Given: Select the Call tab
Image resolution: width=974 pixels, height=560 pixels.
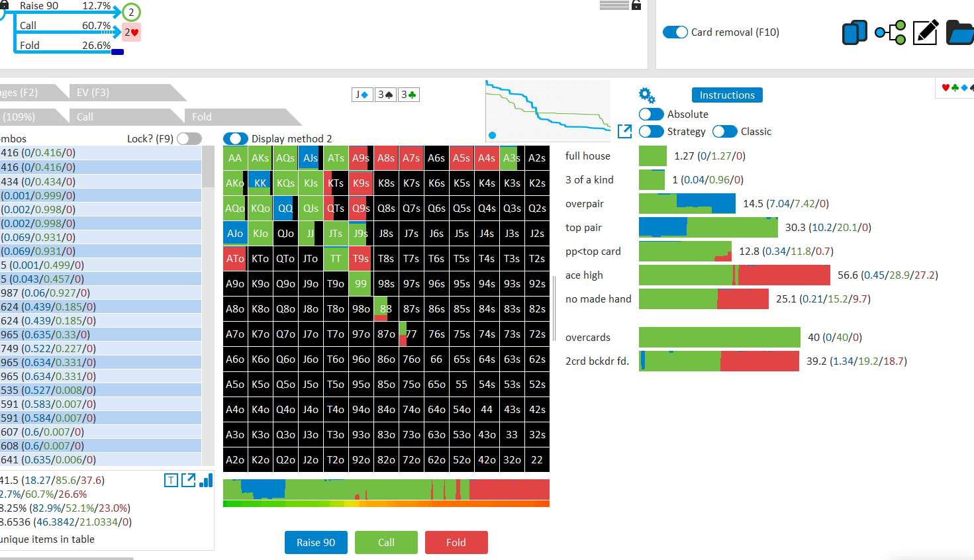Looking at the screenshot, I should (x=122, y=117).
